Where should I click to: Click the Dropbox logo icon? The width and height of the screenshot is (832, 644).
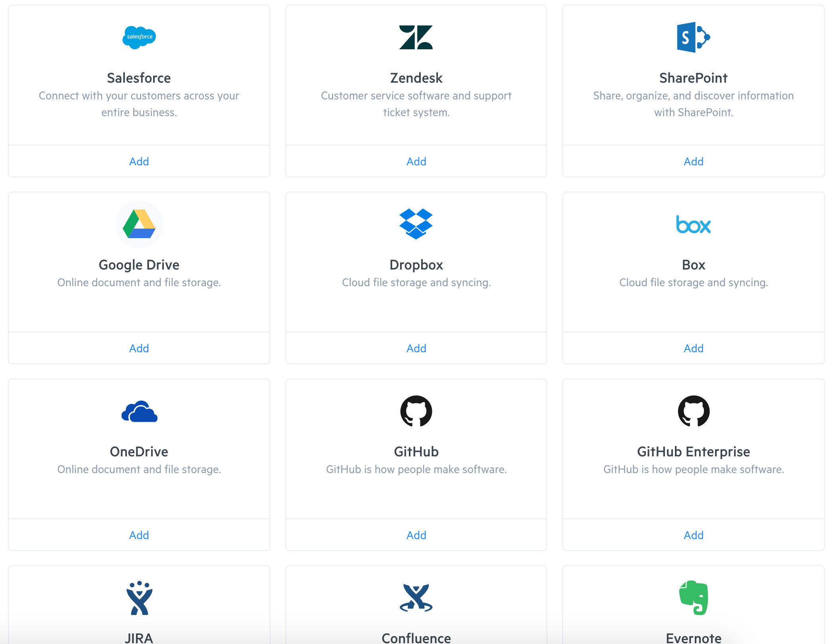[x=416, y=224]
